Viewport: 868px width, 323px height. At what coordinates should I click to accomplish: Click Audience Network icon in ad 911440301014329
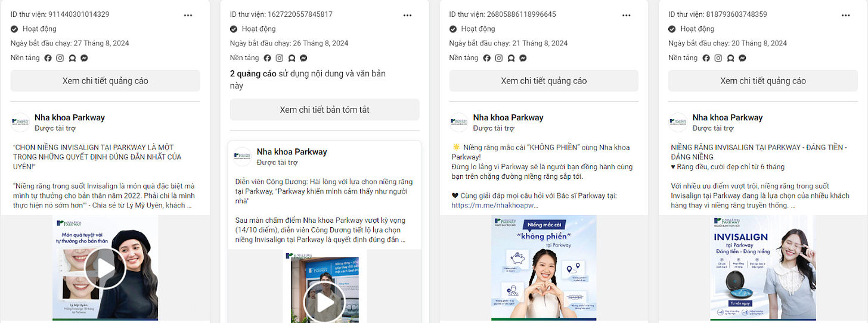point(72,58)
